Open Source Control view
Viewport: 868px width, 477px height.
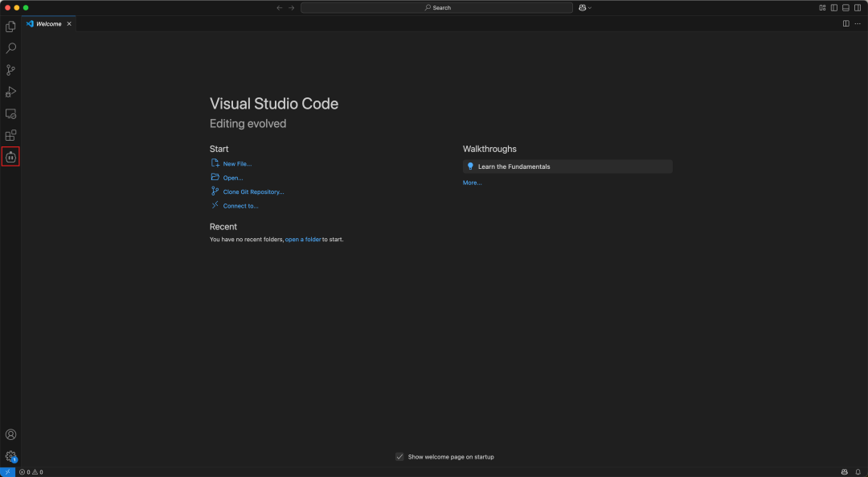click(10, 70)
